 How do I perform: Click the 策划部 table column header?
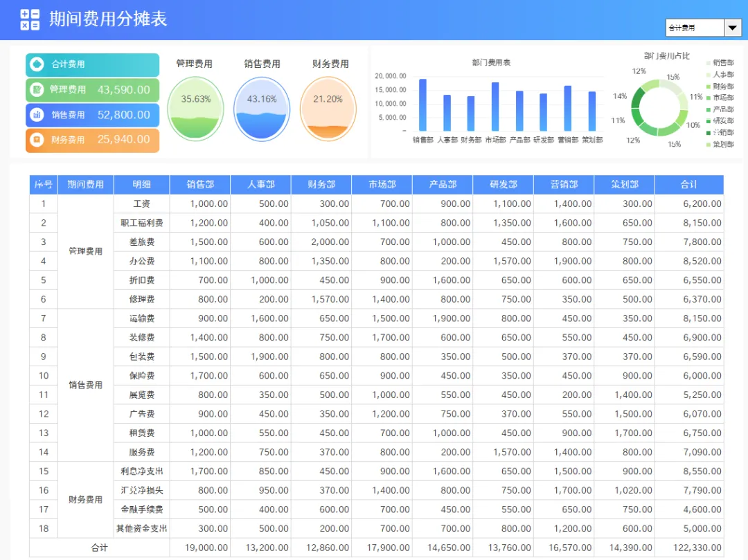(625, 184)
